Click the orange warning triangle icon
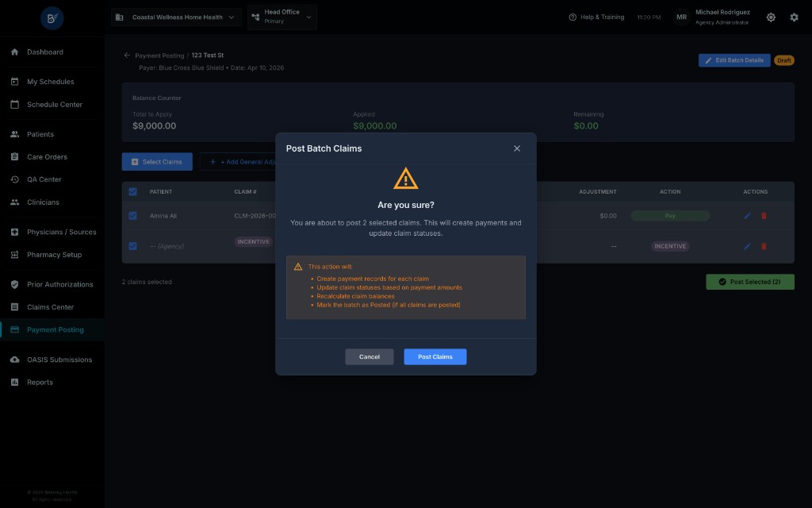812x508 pixels. click(x=405, y=179)
